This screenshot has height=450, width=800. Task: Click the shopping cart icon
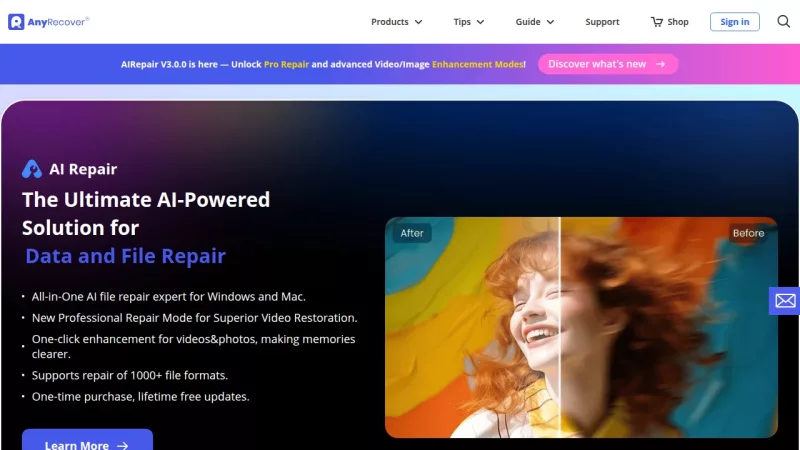click(x=656, y=22)
